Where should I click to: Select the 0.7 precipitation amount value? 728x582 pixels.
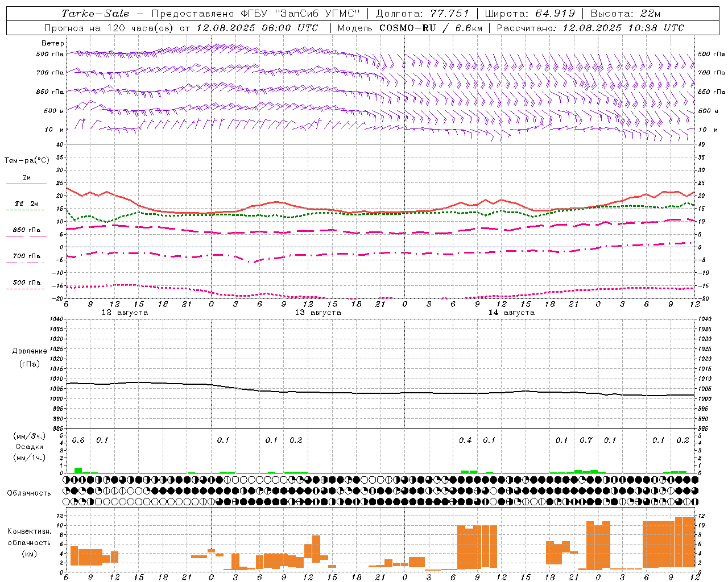click(x=586, y=440)
